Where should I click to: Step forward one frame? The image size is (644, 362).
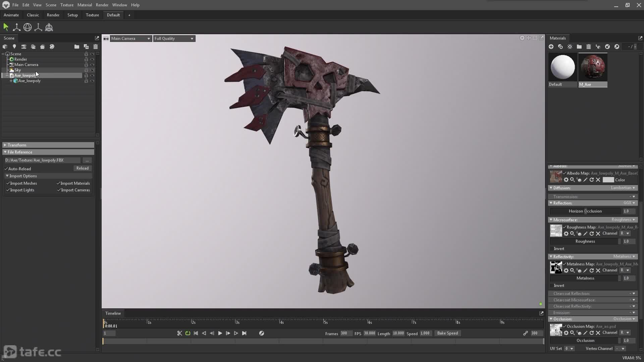[228, 333]
